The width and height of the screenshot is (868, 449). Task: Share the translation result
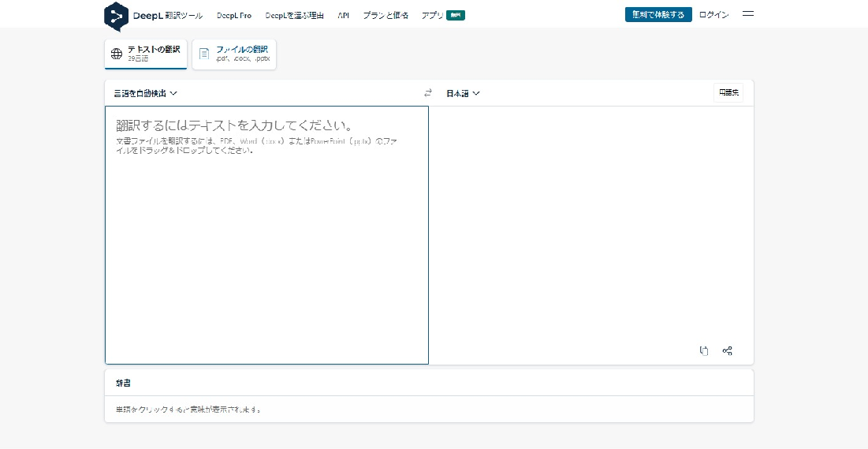point(728,351)
